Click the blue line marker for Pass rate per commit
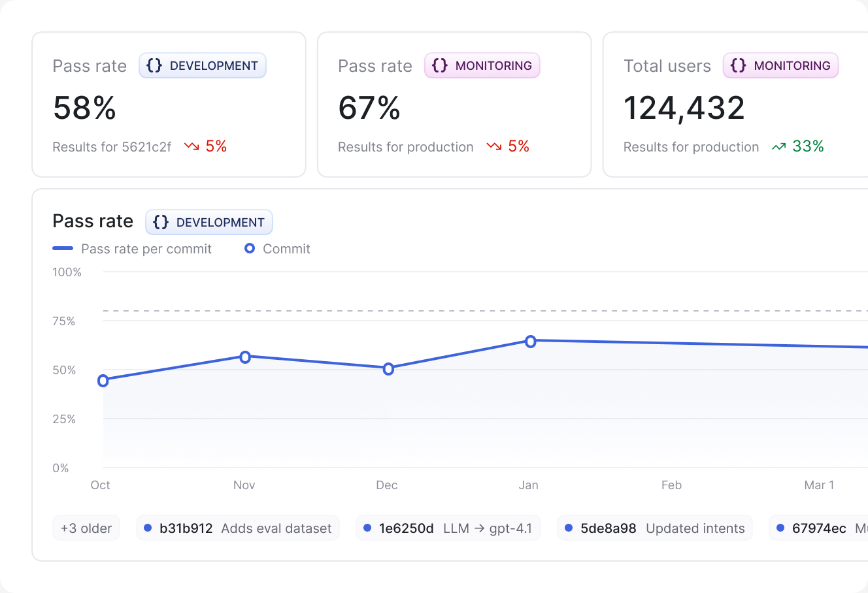Screen dimensions: 868x593 (63, 248)
